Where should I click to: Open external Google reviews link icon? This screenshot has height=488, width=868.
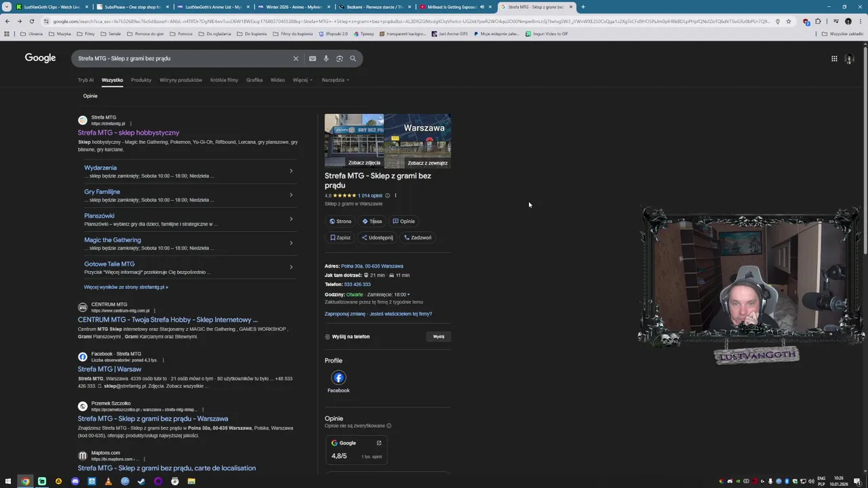pyautogui.click(x=379, y=443)
